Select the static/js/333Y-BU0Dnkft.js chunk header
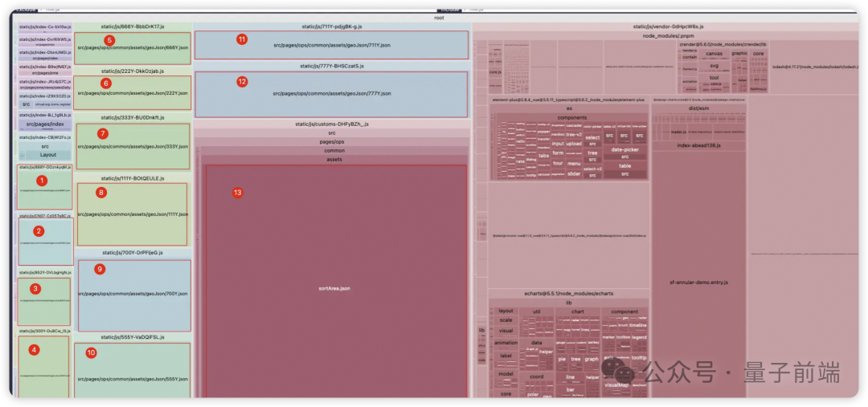Image resolution: width=868 pixels, height=407 pixels. click(x=133, y=118)
